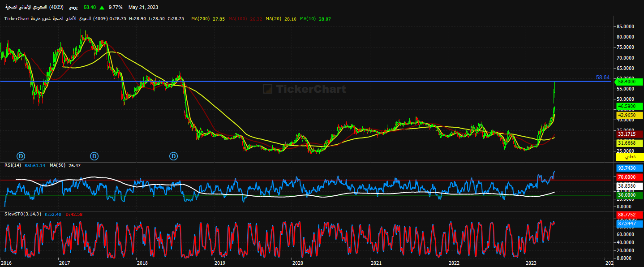Click the dividend D marker near 2017
The image size is (644, 267).
[94, 156]
